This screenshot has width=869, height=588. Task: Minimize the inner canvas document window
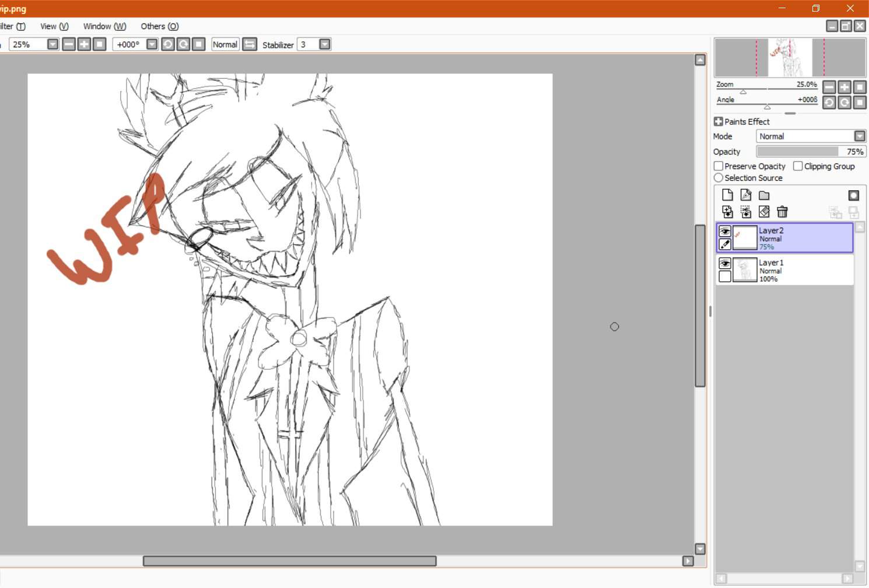pyautogui.click(x=832, y=26)
